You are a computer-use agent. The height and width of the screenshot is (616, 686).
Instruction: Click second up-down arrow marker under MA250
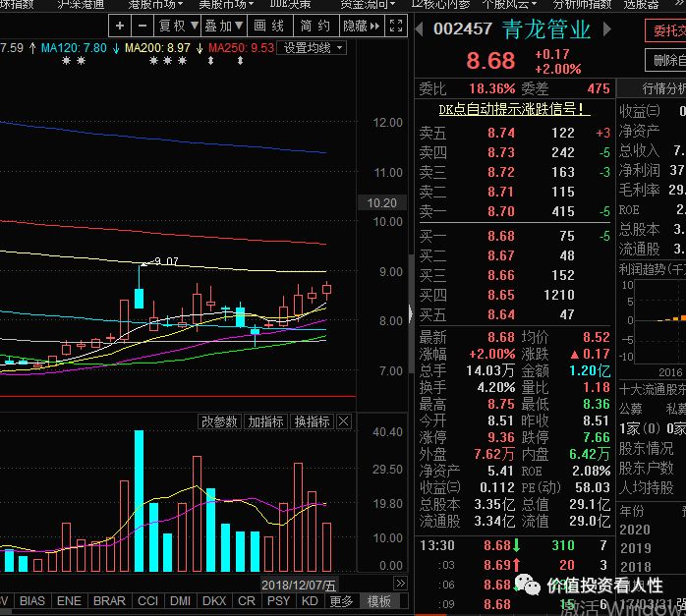coord(240,61)
